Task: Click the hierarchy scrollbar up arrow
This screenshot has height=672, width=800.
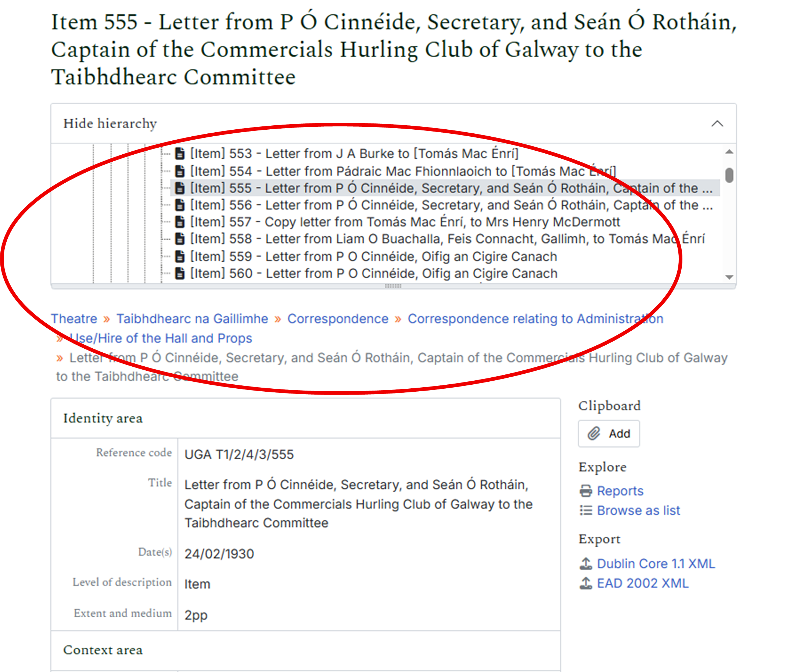Action: click(729, 152)
